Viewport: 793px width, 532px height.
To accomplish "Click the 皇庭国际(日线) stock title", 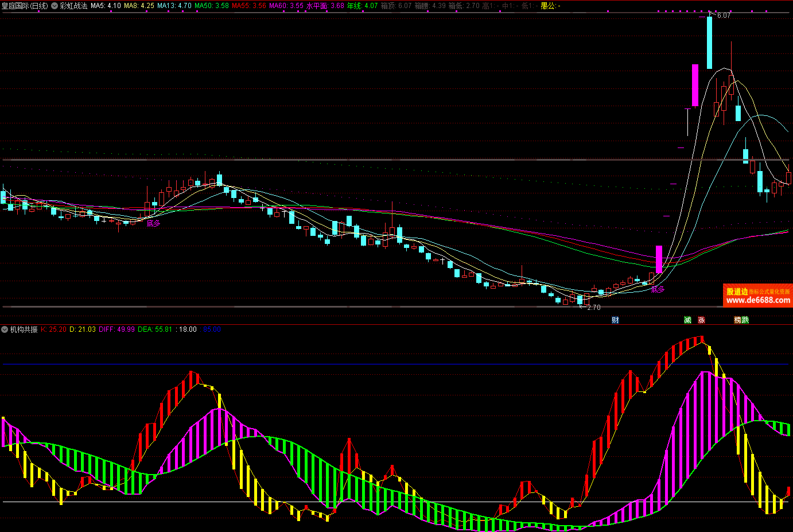I will pos(25,6).
